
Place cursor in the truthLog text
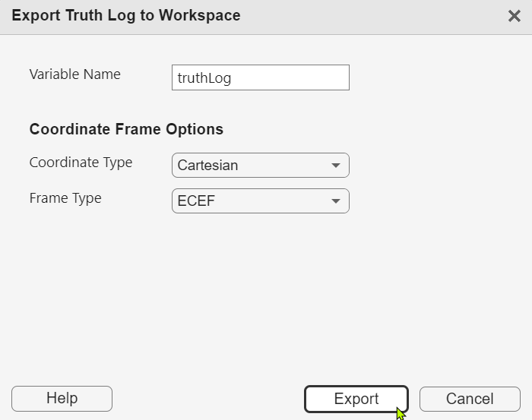point(204,77)
